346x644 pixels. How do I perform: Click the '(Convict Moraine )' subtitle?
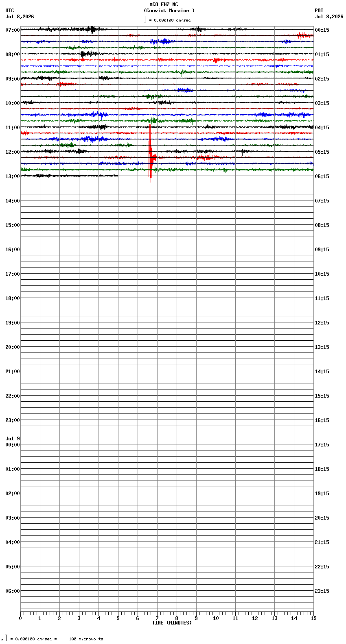point(169,11)
